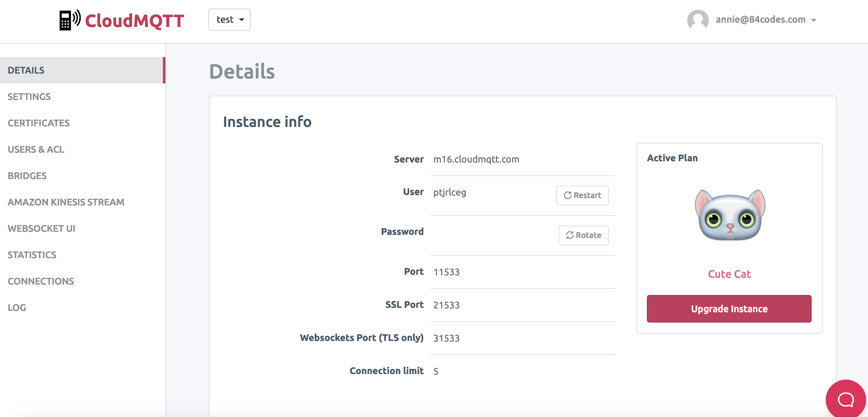This screenshot has width=868, height=417.
Task: Click the Rotate password button
Action: [583, 235]
